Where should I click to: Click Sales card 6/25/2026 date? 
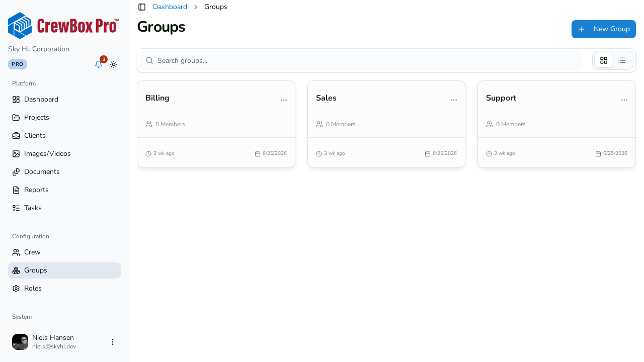pos(445,153)
